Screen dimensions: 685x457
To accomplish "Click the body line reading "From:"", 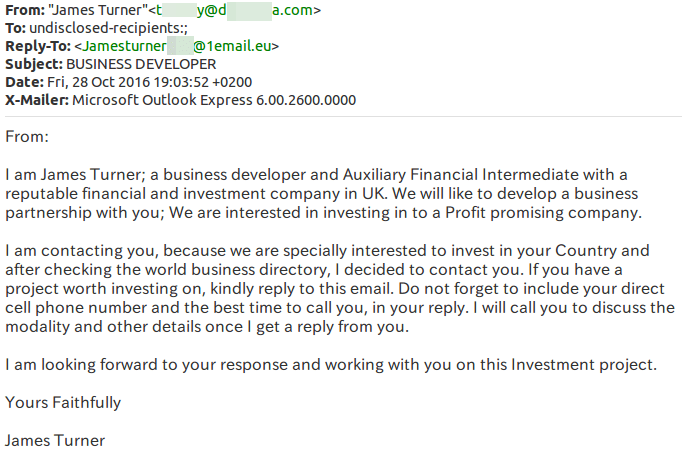I will pos(27,137).
